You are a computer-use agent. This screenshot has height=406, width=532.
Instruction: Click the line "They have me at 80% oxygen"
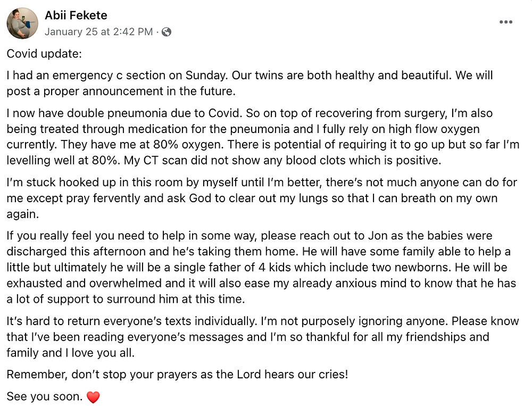pyautogui.click(x=142, y=145)
